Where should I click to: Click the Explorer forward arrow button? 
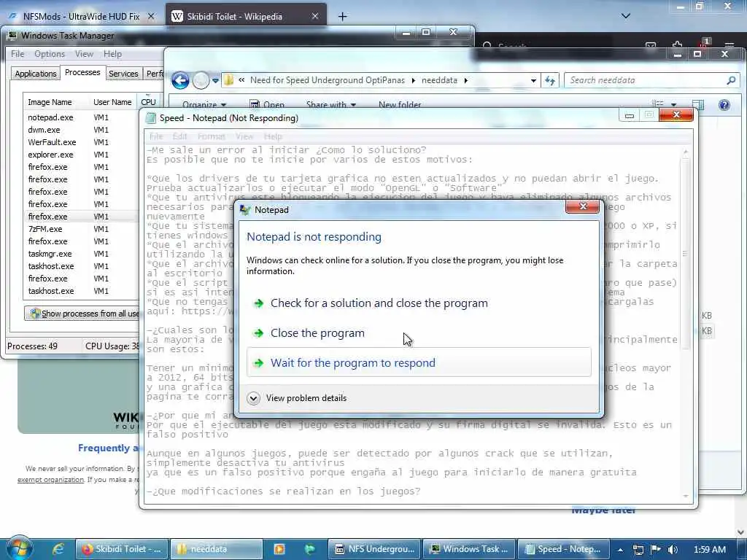[x=201, y=80]
